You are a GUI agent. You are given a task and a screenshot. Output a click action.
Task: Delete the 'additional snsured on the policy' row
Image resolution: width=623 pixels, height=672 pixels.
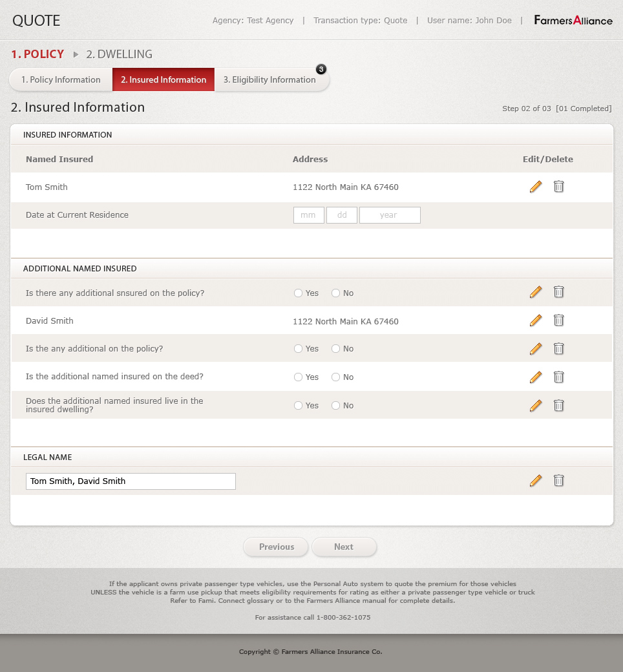(558, 292)
